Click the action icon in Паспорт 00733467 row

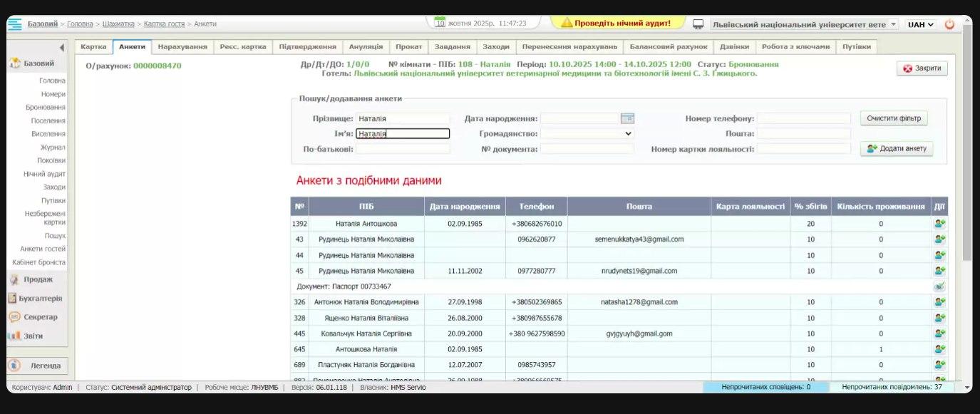click(x=939, y=286)
